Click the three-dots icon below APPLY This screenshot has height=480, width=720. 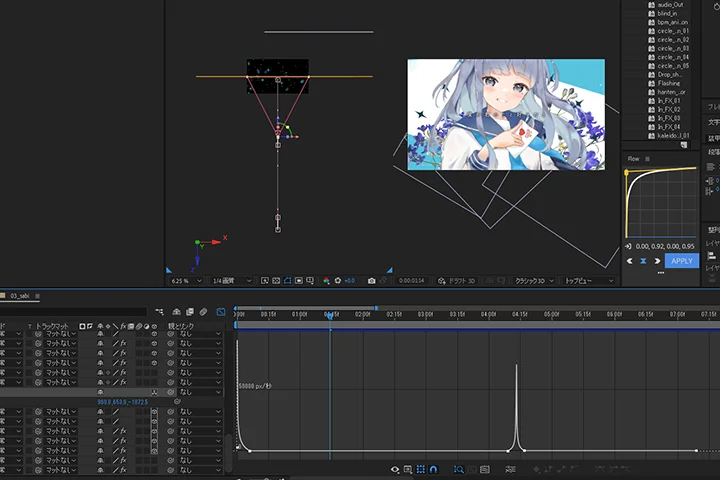coord(661,272)
